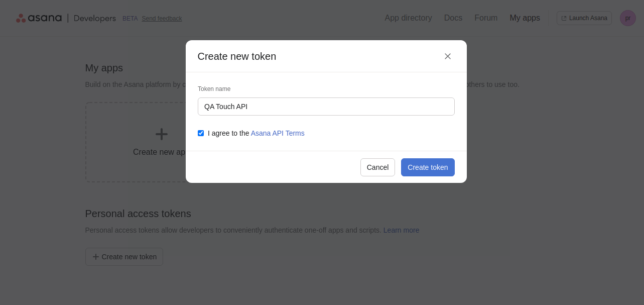The height and width of the screenshot is (305, 644).
Task: Select the plus icon to create new app
Action: 161,134
